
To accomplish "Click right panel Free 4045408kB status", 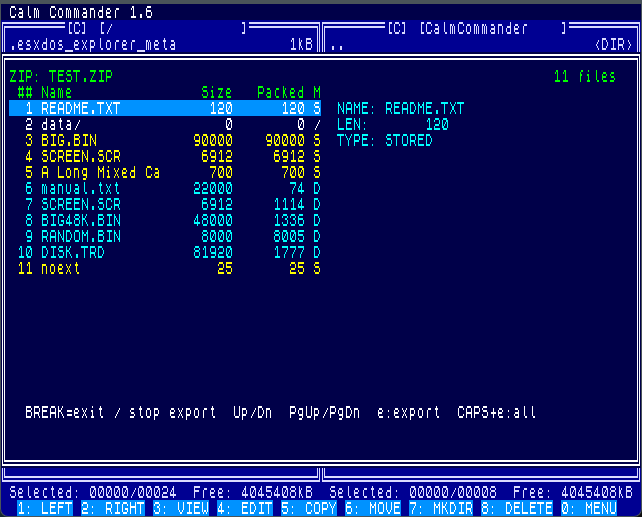I will [573, 492].
